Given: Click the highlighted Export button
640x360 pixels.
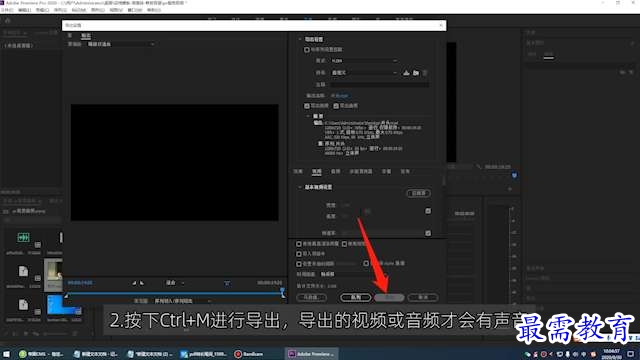Looking at the screenshot, I should pos(389,298).
